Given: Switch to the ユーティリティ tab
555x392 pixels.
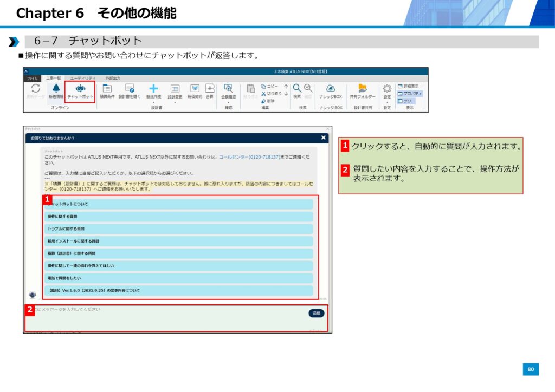Looking at the screenshot, I should click(x=82, y=79).
